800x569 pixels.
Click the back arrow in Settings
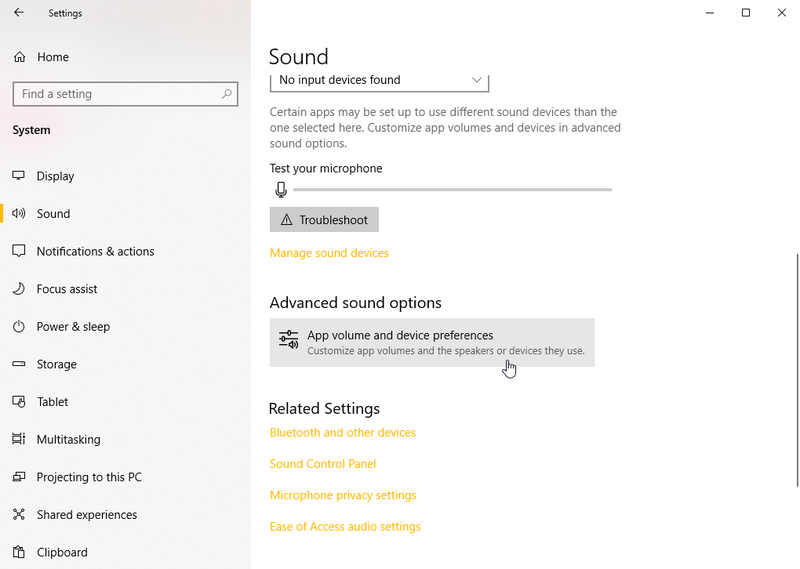coord(19,13)
